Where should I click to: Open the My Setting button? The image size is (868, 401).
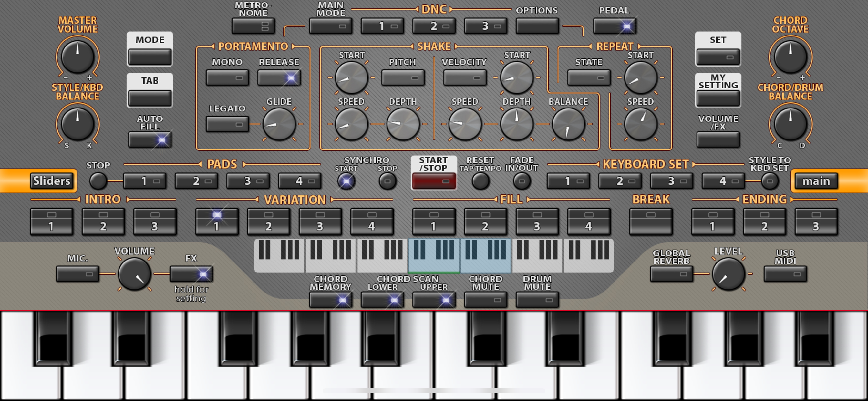718,98
